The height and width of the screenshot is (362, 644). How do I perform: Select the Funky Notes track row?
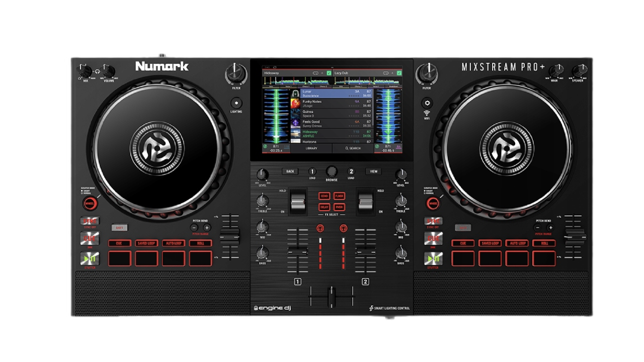pos(332,103)
